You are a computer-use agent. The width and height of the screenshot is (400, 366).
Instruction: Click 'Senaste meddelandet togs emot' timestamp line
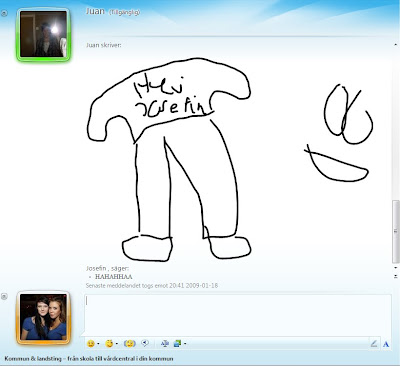[x=152, y=285]
